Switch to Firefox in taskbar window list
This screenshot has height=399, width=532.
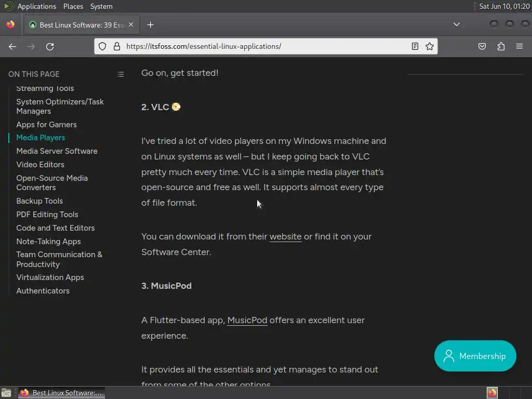(x=61, y=393)
